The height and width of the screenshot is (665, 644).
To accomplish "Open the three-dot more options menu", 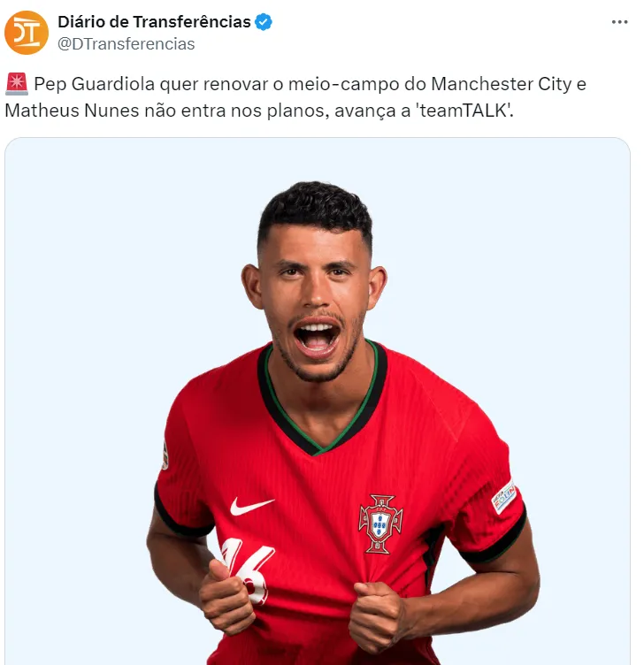I will (619, 22).
